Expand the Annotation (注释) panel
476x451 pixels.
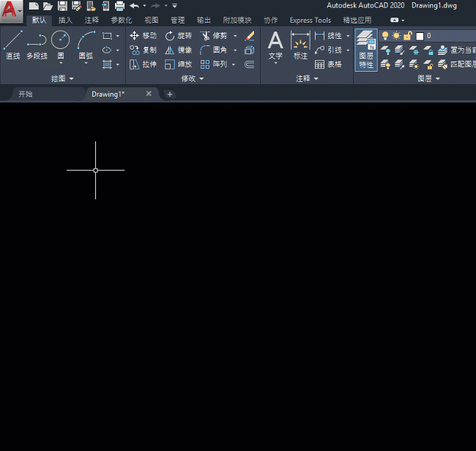click(x=307, y=78)
